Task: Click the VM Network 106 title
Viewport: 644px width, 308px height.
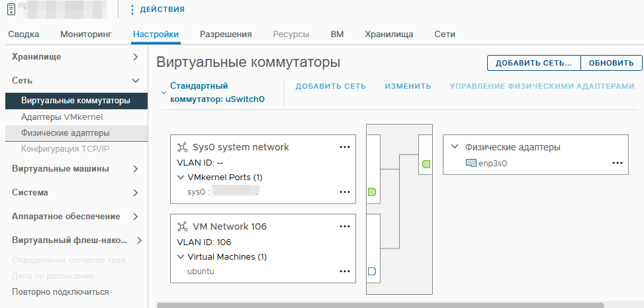Action: (230, 227)
